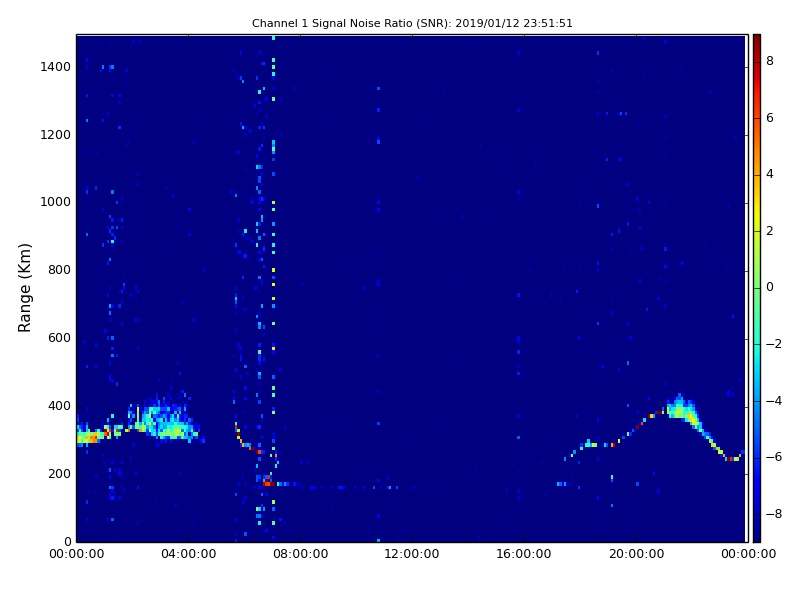Click the 'Range (Km)' axis label
This screenshot has height=600, width=800.
[x=24, y=288]
